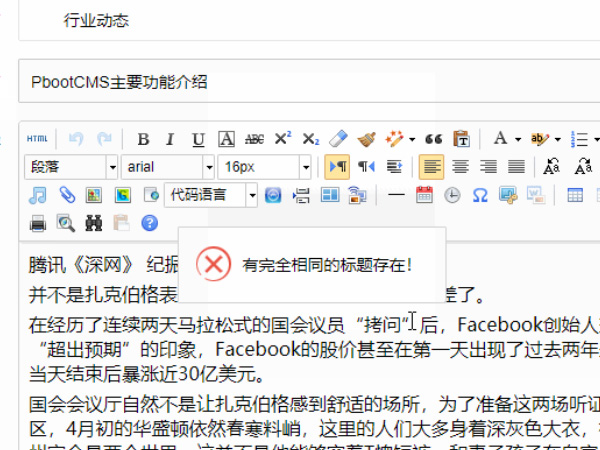Open editor help question mark icon
This screenshot has height=450, width=600.
pyautogui.click(x=149, y=223)
